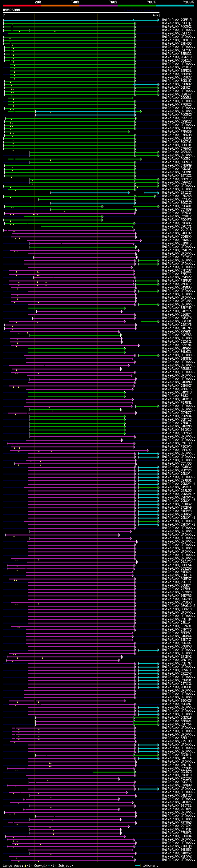Click hit label UniRef100_B6AJ81

click(177, 321)
